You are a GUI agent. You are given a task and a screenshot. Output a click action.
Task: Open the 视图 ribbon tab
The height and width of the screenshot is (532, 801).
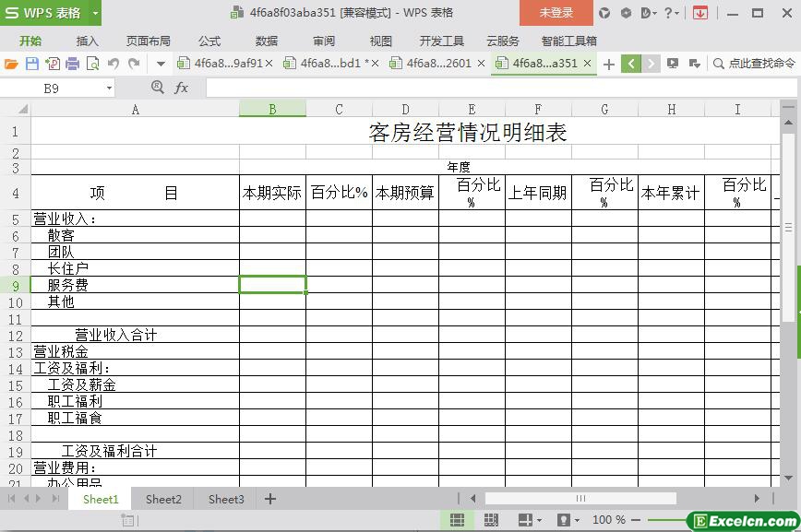(381, 41)
